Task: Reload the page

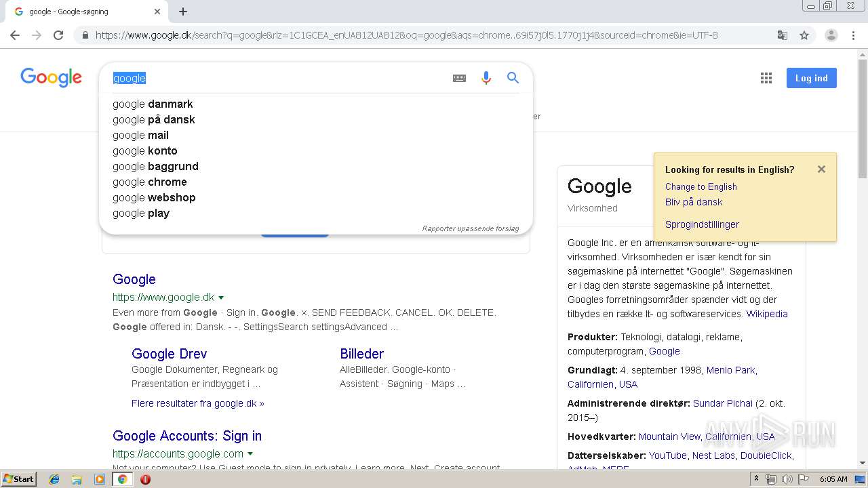Action: pyautogui.click(x=58, y=35)
